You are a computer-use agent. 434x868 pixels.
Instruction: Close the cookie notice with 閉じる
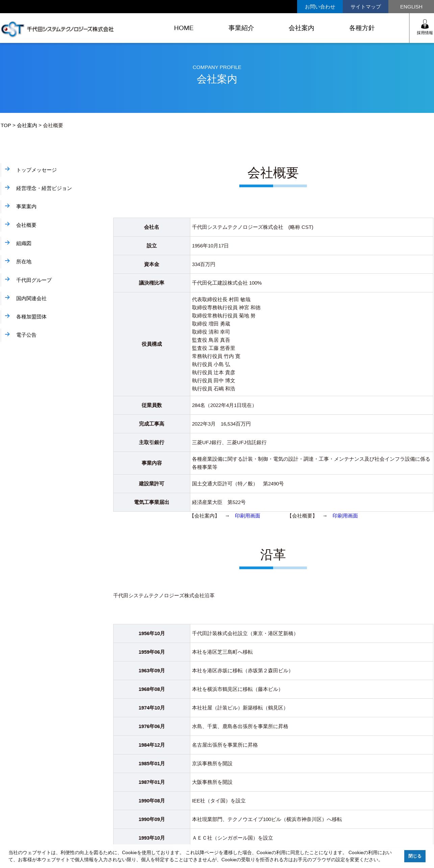415,856
